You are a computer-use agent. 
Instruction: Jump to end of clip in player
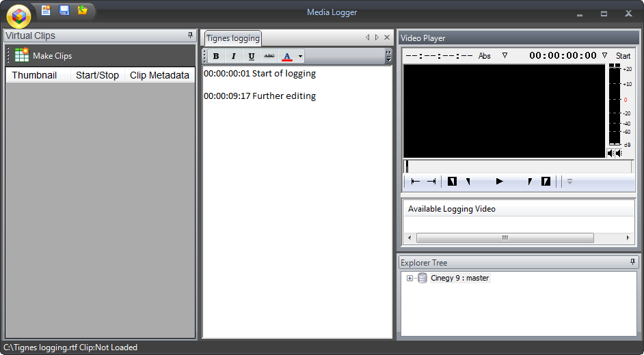click(x=431, y=182)
